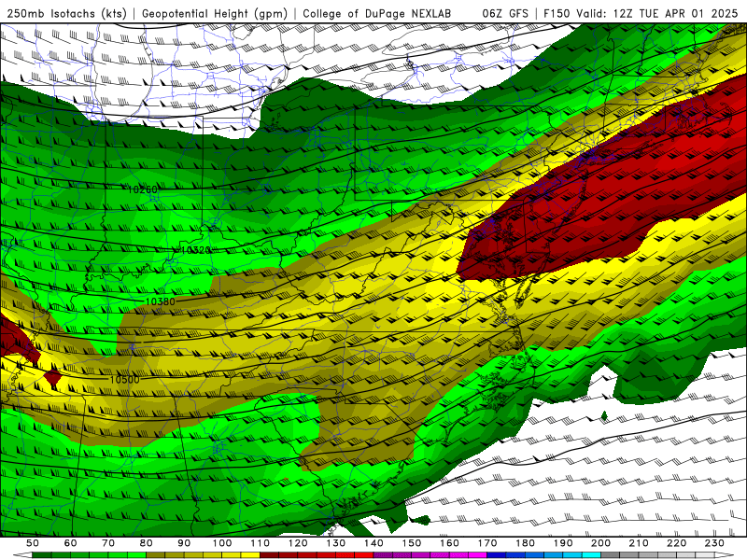Click the "College of DuPage NEXLAB" label
The image size is (747, 560).
point(377,13)
